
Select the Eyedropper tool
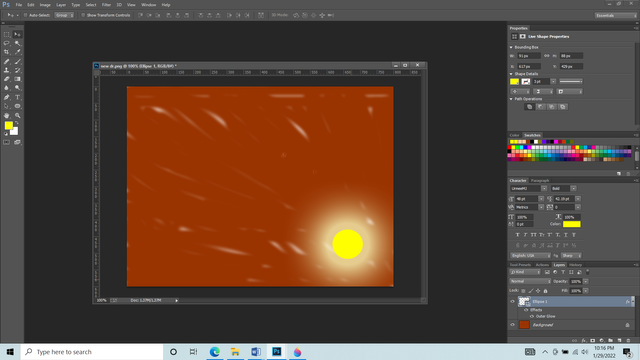click(x=18, y=52)
